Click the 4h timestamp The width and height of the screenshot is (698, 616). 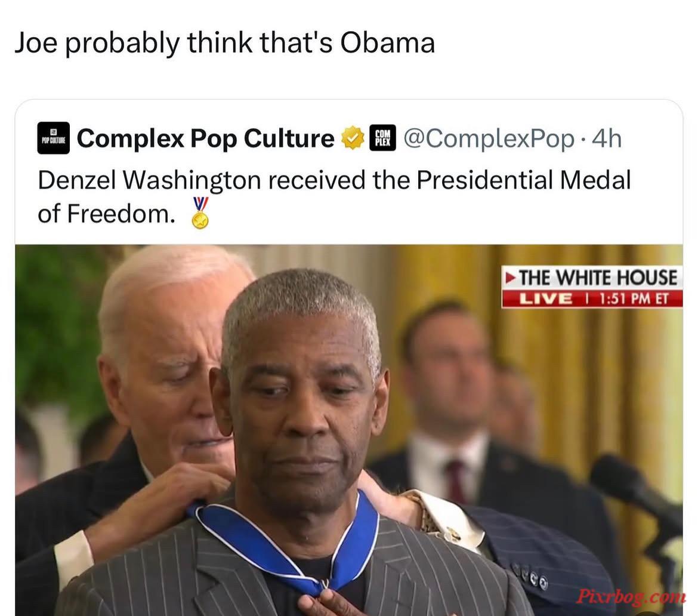(x=607, y=138)
